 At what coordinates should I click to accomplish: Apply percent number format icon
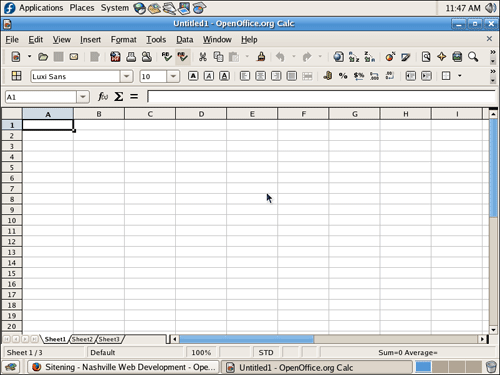343,76
